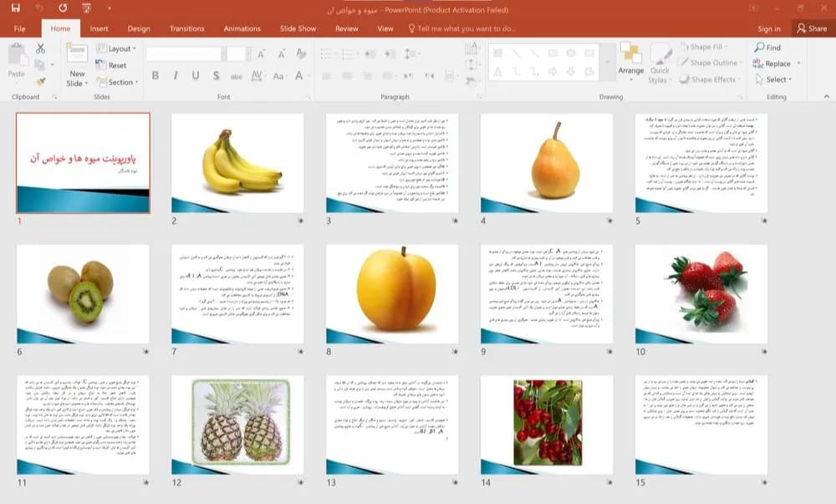Click the Character Spacing AV icon

[x=257, y=76]
